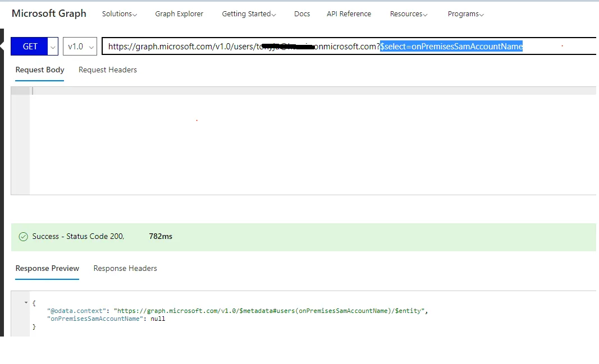Click the $metadata URL value in response
The width and height of the screenshot is (599, 364).
pyautogui.click(x=269, y=311)
